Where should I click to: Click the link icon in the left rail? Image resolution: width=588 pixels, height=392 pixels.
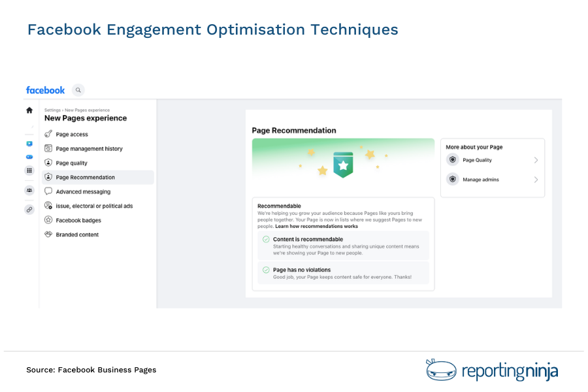[x=29, y=210]
